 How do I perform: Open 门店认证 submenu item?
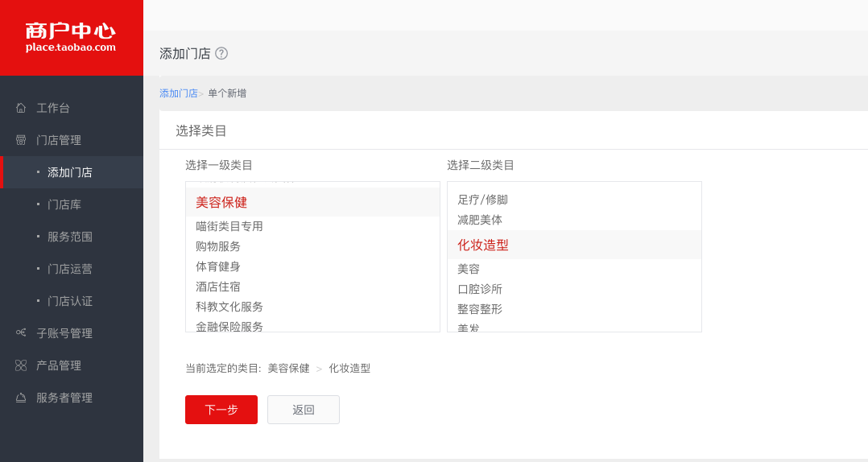tap(70, 301)
